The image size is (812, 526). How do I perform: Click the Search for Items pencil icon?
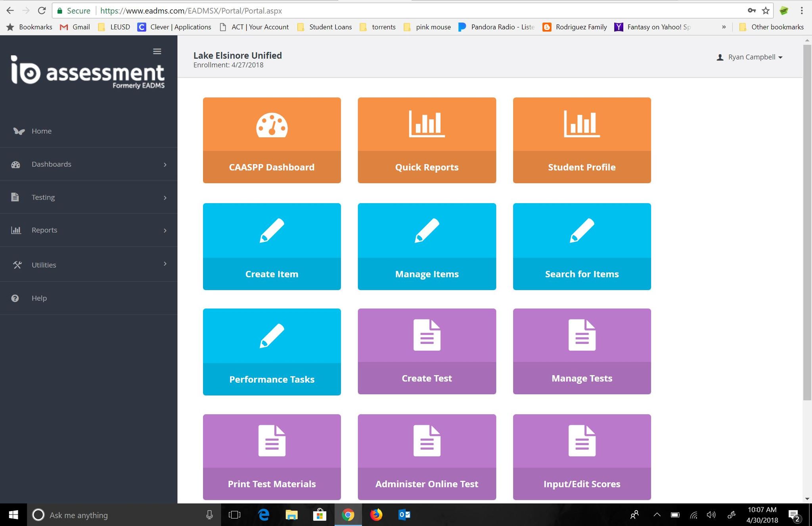(x=582, y=230)
